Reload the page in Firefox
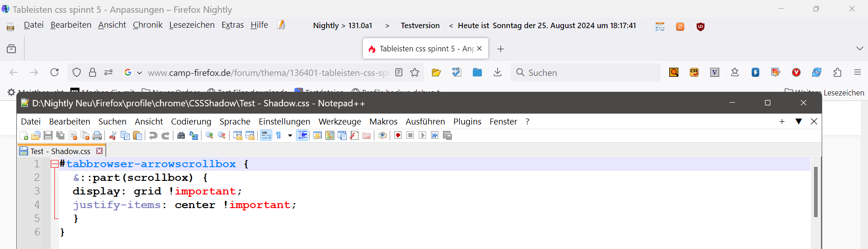This screenshot has height=249, width=868. coord(54,72)
